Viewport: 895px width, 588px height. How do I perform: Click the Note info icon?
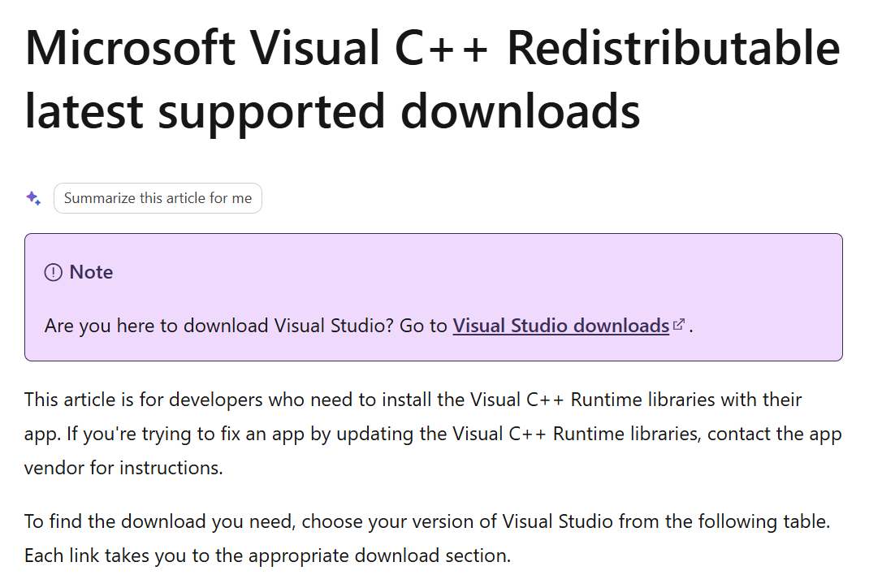click(x=53, y=272)
